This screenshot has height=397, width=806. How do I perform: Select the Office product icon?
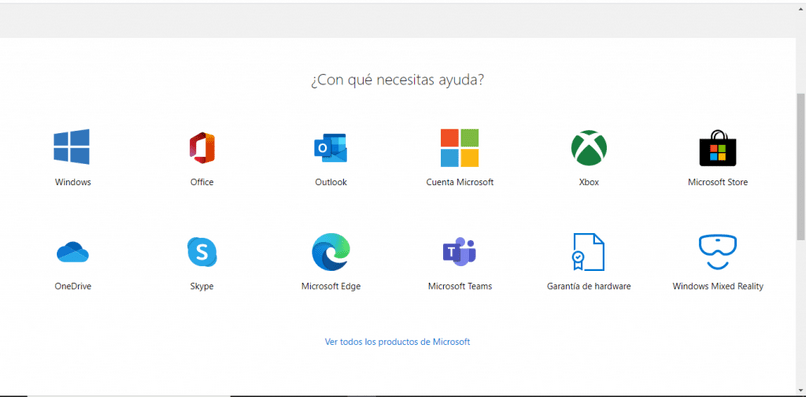click(202, 148)
